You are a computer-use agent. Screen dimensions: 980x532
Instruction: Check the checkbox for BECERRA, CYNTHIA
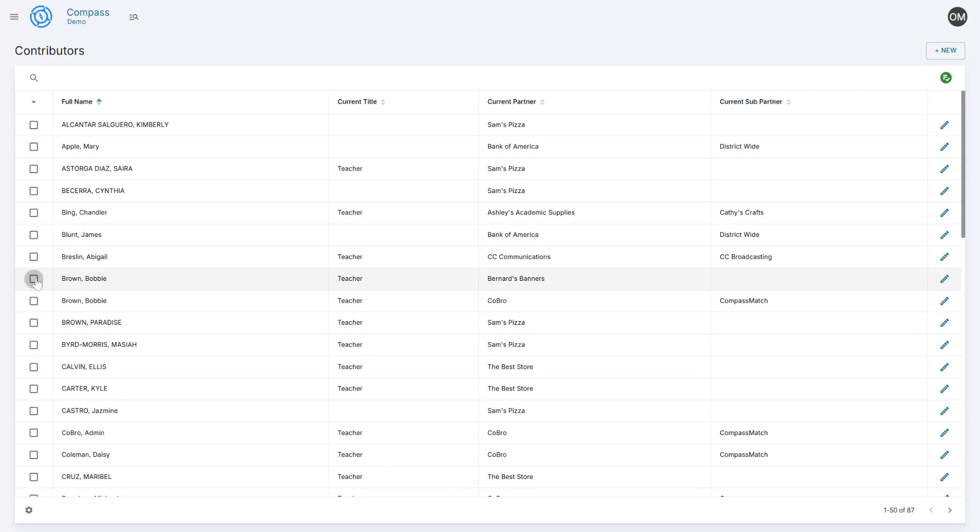coord(34,191)
